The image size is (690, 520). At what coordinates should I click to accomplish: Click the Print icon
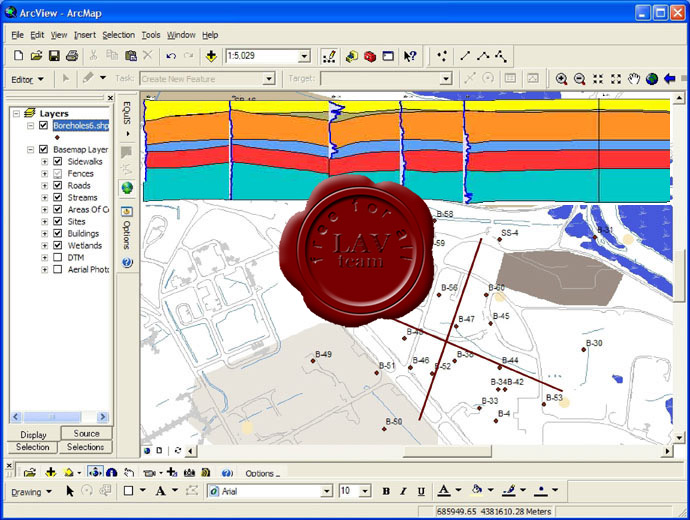click(72, 56)
